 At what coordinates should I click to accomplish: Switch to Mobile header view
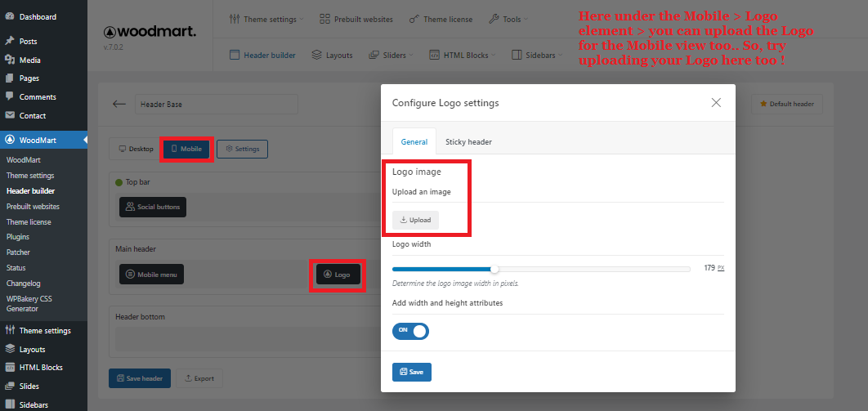pyautogui.click(x=186, y=149)
